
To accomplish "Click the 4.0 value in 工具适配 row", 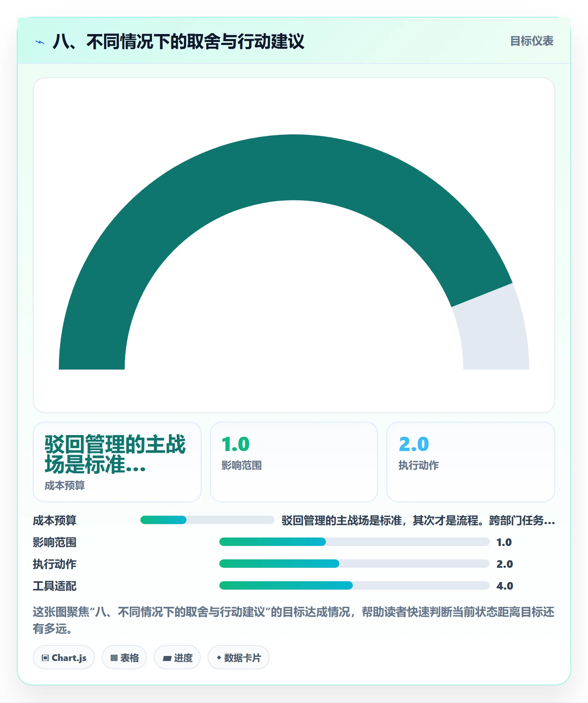I will (505, 586).
